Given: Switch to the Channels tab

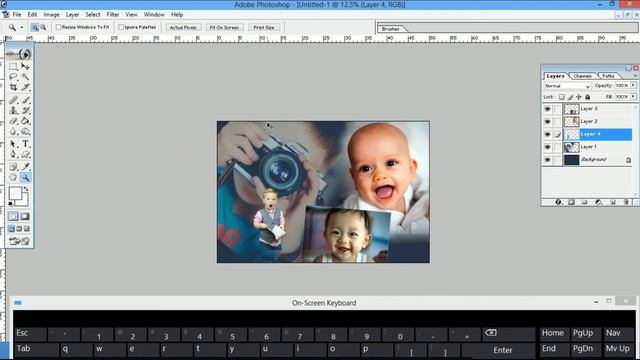Looking at the screenshot, I should point(582,76).
